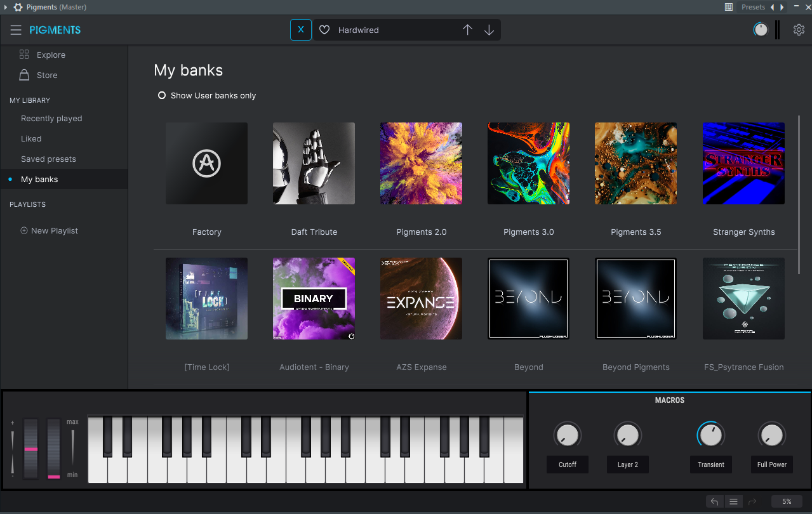Open the settings gear icon

[799, 30]
